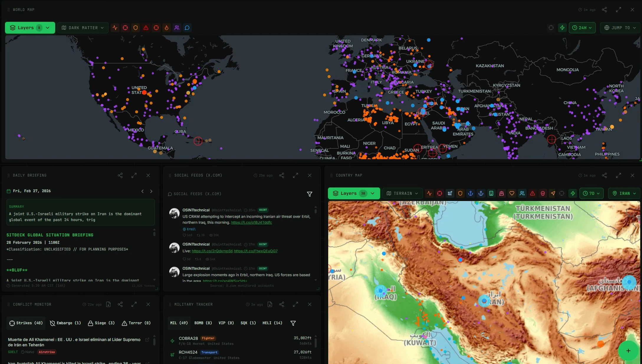Toggle the flame/fires layer on the world map
The height and width of the screenshot is (364, 642).
coord(167,28)
